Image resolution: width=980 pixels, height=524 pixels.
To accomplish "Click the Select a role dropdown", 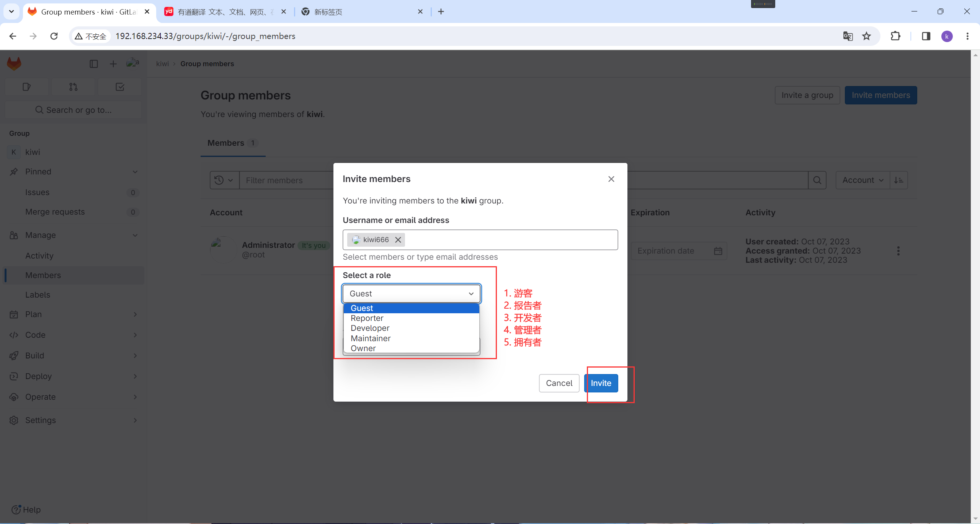I will (x=412, y=294).
